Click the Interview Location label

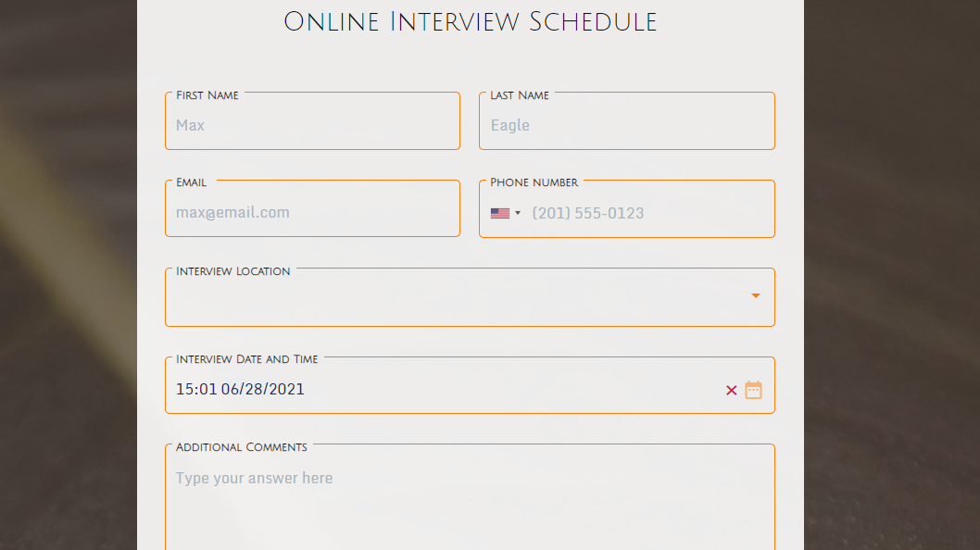[x=233, y=271]
